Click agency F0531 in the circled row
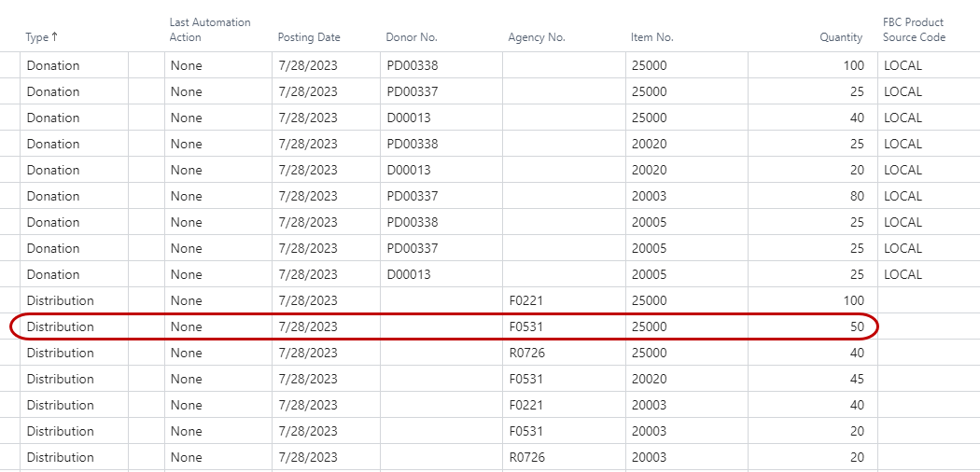This screenshot has width=980, height=472. point(525,326)
